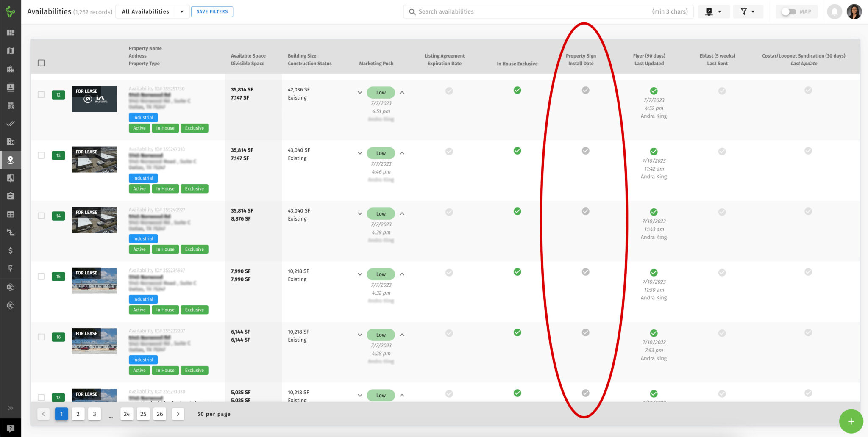Click the Search availabilities field
Image resolution: width=868 pixels, height=437 pixels.
pos(530,12)
